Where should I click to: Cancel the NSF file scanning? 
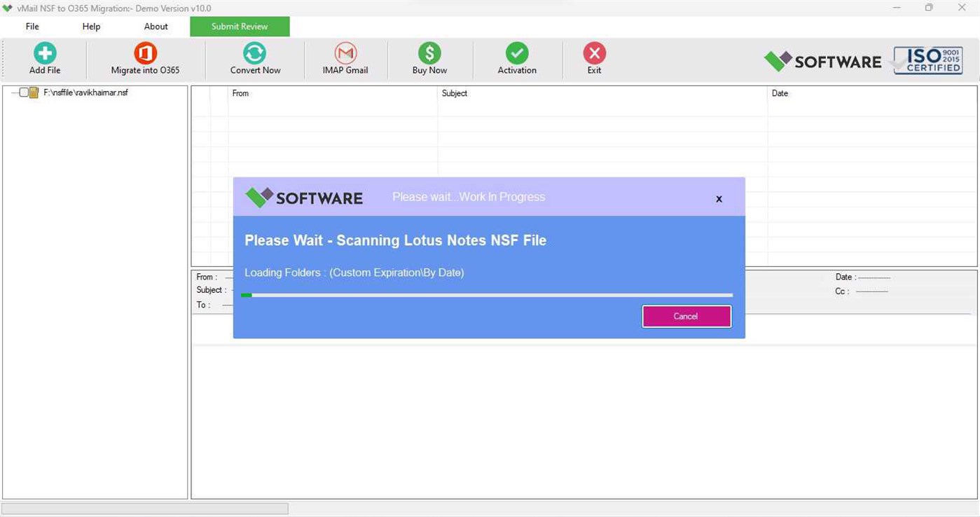click(x=685, y=316)
